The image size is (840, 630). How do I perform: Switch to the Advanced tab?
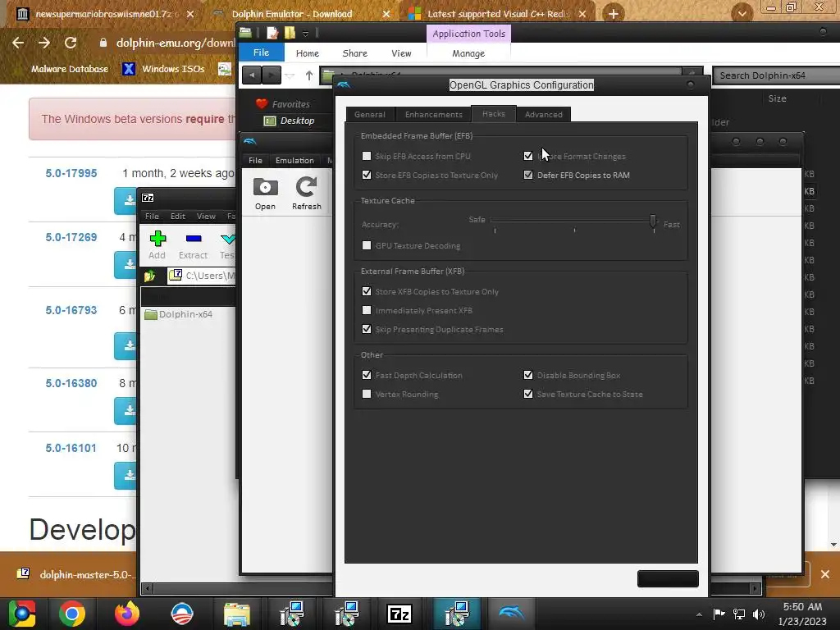(544, 115)
